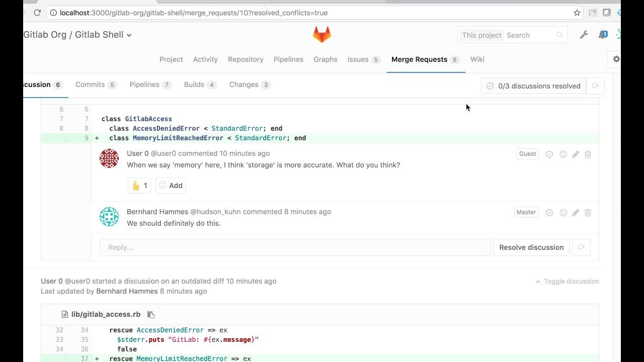Mark User 0's comment as resolved
The height and width of the screenshot is (362, 644).
(x=549, y=154)
